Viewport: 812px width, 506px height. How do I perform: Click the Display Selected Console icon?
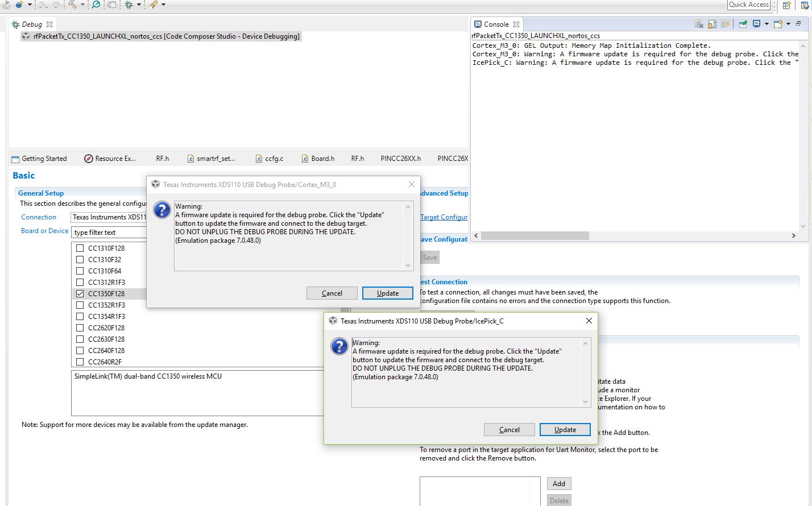[756, 24]
